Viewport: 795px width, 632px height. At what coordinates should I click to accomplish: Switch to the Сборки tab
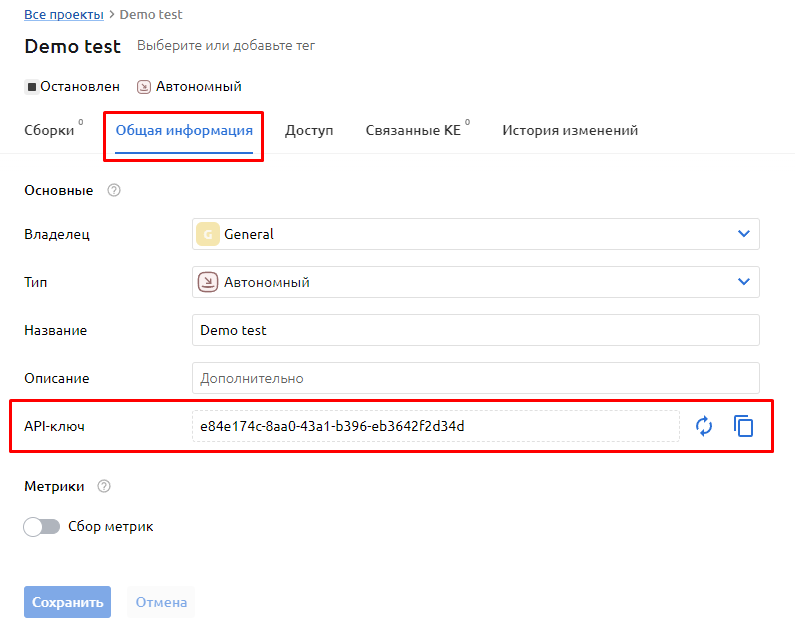[x=49, y=130]
